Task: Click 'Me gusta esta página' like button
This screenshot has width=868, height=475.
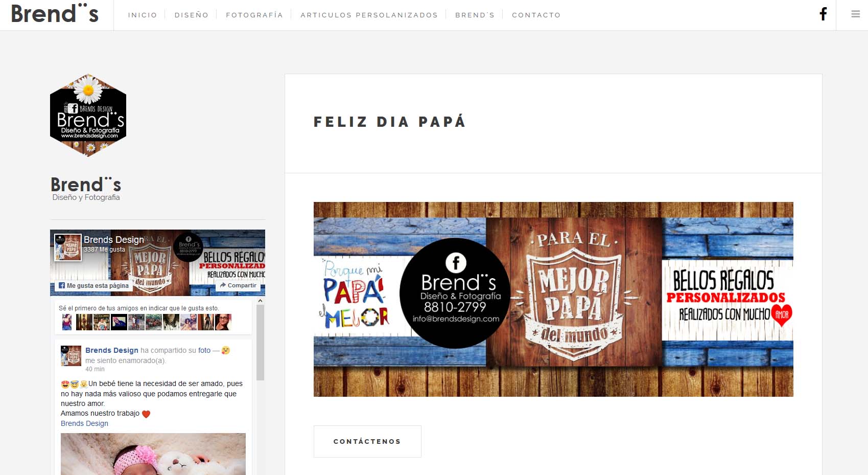Action: 93,286
